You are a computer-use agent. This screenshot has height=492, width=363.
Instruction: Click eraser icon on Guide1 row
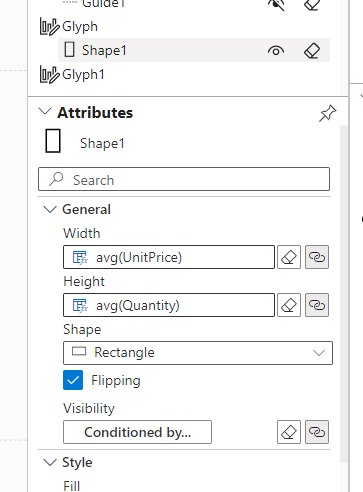point(312,4)
